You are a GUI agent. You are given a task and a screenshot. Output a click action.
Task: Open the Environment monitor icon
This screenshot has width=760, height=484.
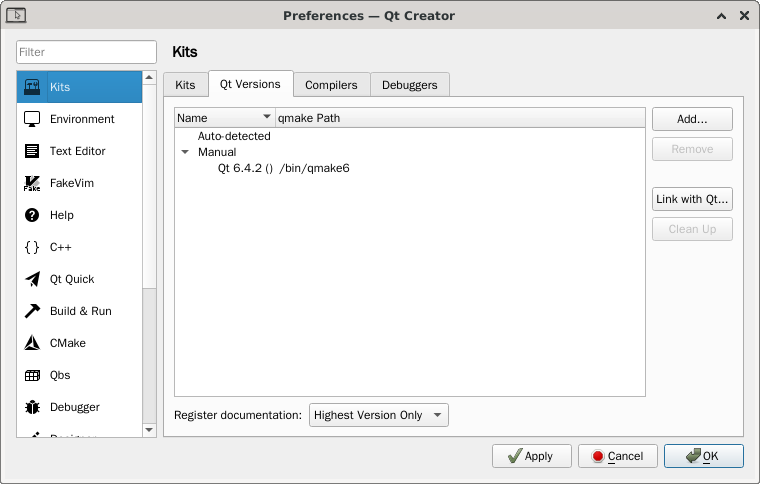coord(32,119)
